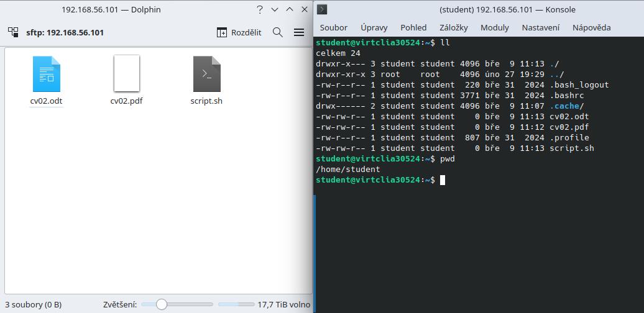This screenshot has width=644, height=313.
Task: Click the Dolphin search magnifier icon
Action: pos(278,32)
